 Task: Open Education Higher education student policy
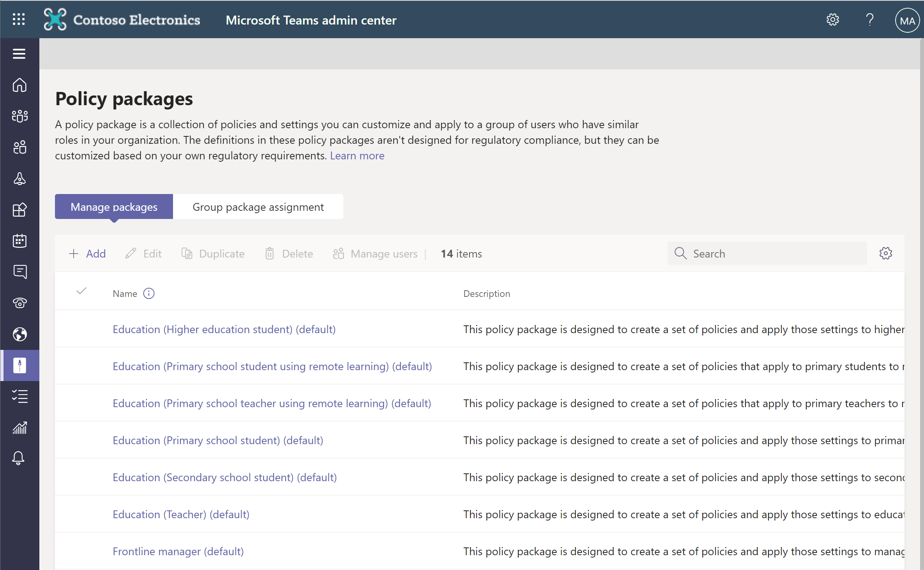coord(224,328)
